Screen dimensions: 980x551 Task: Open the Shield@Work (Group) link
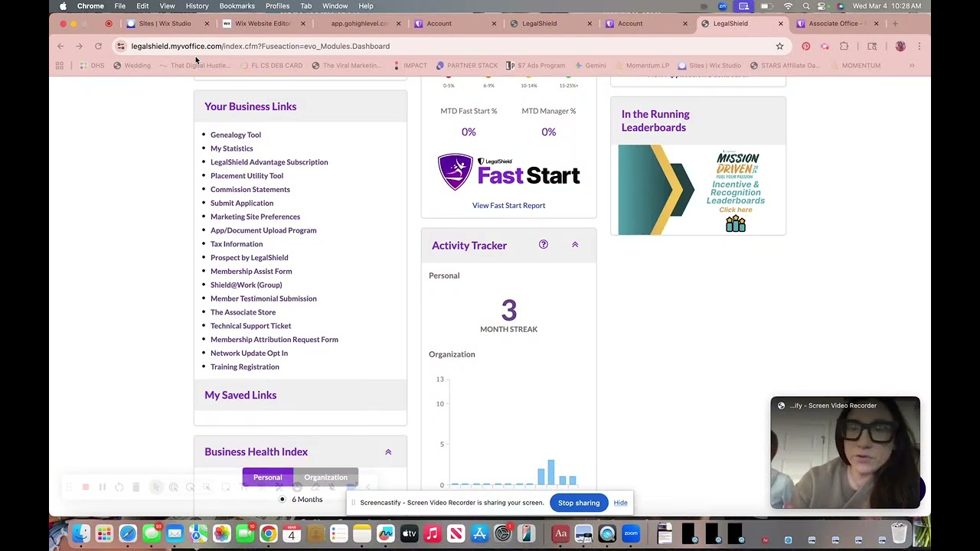246,285
